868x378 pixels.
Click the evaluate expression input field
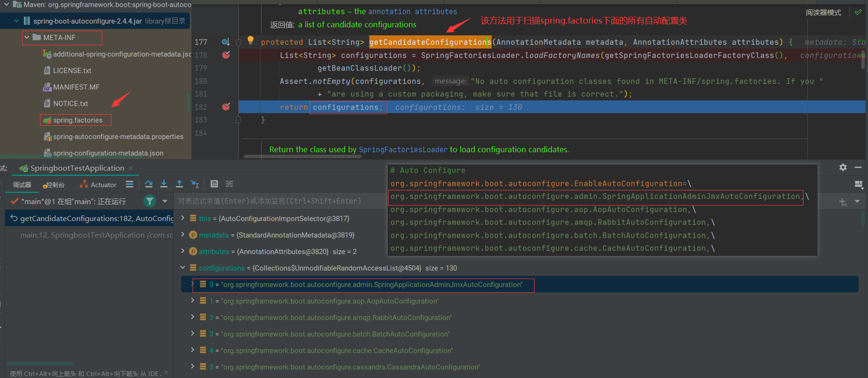point(280,201)
